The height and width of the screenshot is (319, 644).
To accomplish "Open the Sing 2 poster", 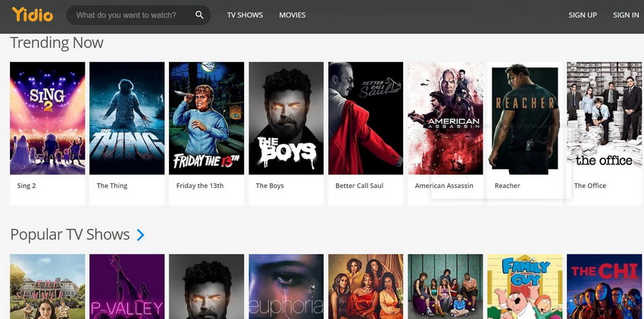I will 47,118.
